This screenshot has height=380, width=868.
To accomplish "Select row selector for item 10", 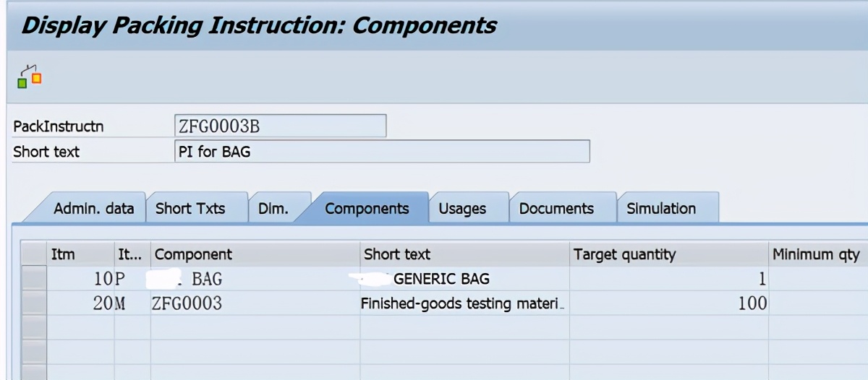I will pos(34,279).
